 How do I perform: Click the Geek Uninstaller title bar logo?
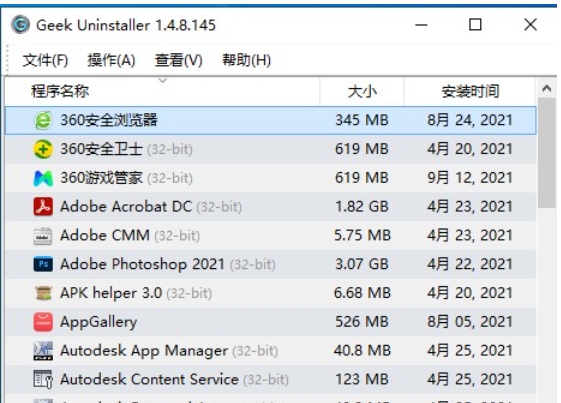pos(20,25)
